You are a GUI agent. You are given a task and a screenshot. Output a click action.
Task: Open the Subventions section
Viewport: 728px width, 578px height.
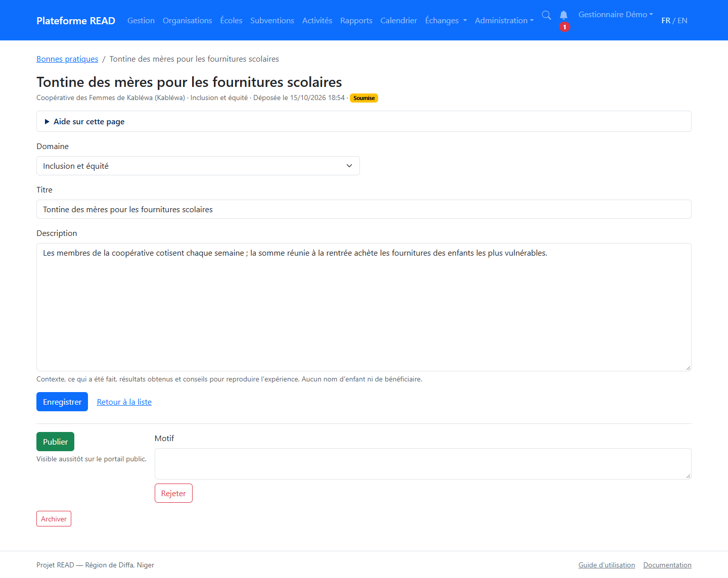272,20
